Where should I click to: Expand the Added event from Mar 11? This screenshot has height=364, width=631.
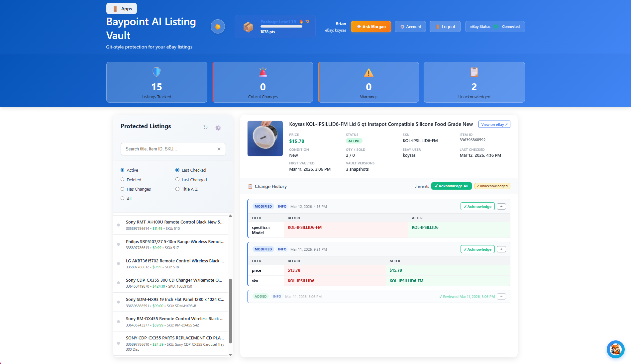(x=501, y=296)
